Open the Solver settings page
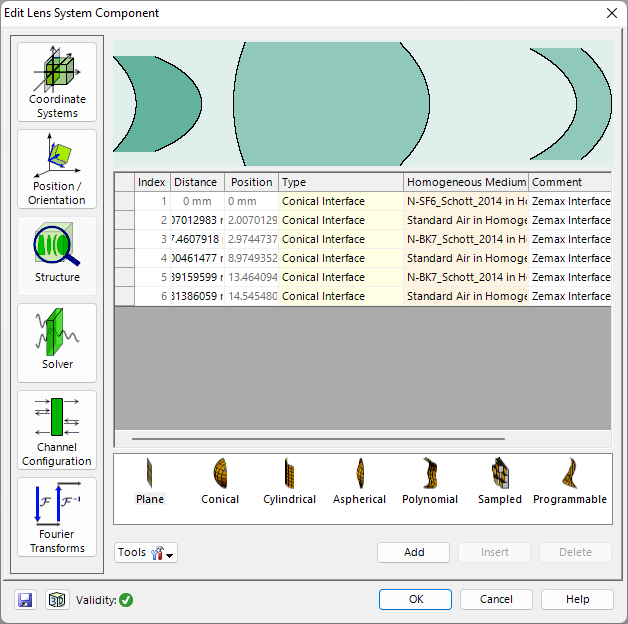This screenshot has width=628, height=624. (57, 343)
